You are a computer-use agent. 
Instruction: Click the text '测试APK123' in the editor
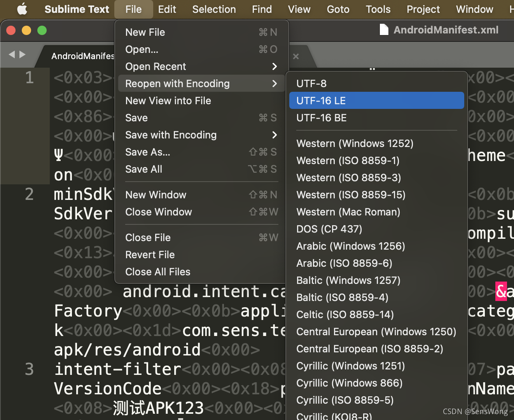[158, 408]
